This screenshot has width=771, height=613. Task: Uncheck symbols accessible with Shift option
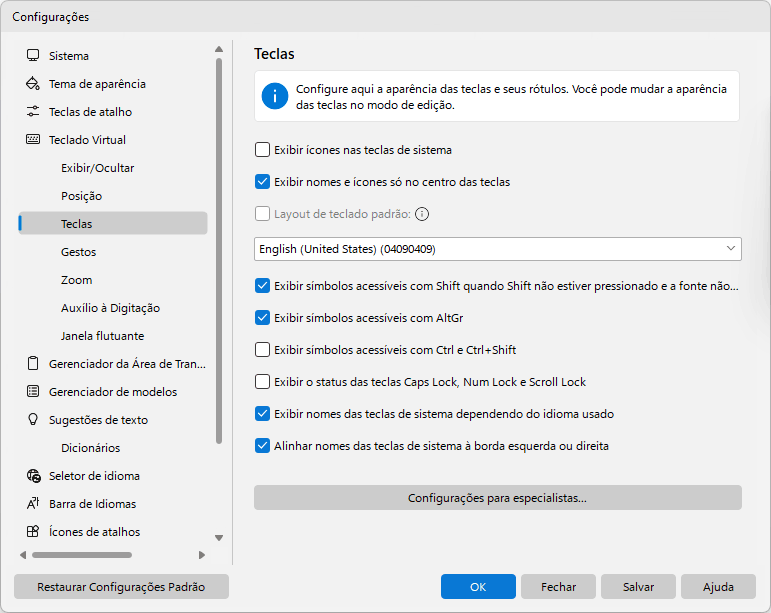click(x=263, y=286)
